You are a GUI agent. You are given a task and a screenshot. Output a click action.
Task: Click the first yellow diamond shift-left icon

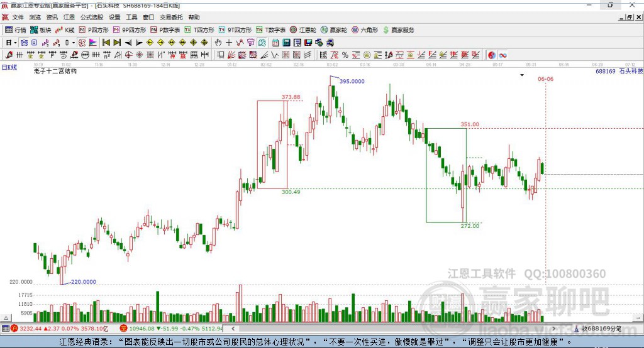click(150, 43)
